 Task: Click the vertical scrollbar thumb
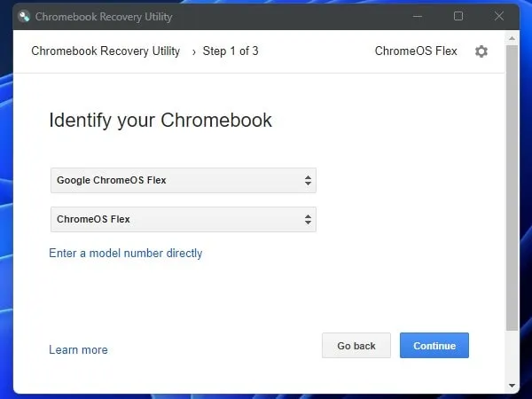512,188
